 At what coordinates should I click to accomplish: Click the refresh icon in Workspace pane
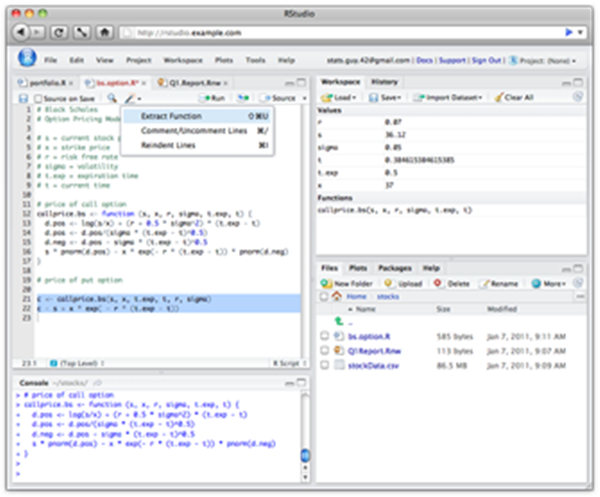click(x=578, y=97)
